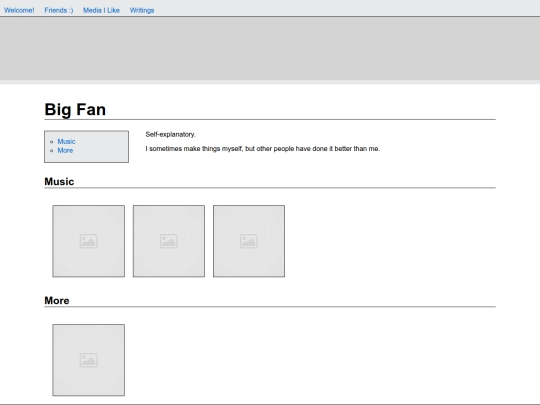Click the More section heading

57,301
